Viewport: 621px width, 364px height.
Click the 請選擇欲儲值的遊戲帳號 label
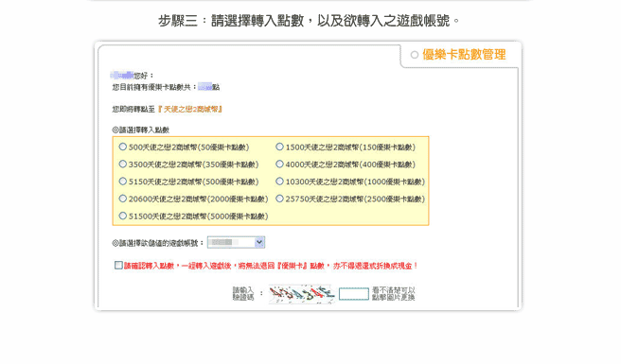(x=158, y=243)
